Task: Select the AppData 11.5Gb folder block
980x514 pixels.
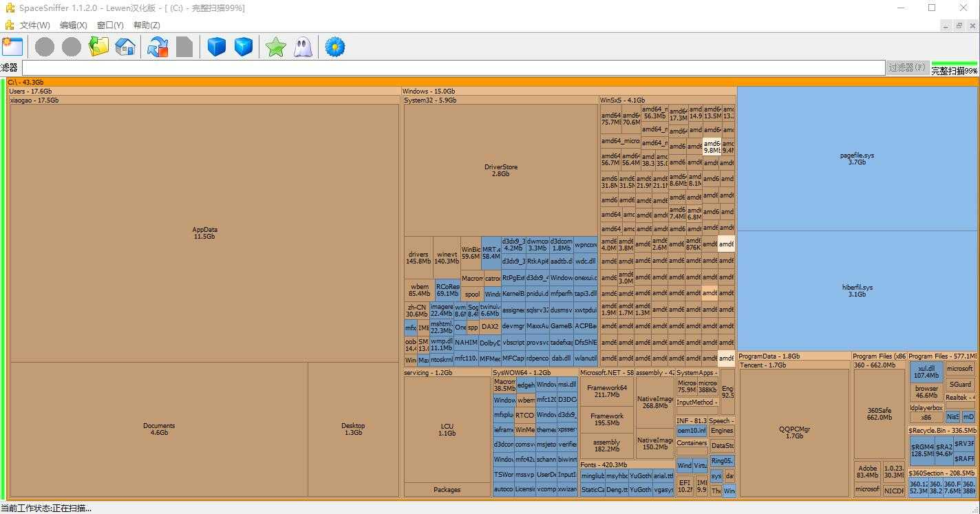Action: (204, 233)
